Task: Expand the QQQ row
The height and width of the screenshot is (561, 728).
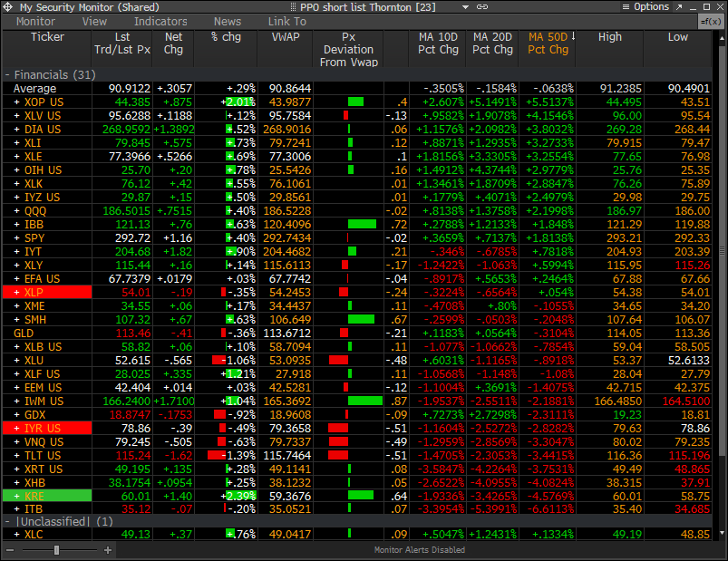Action: pos(16,211)
